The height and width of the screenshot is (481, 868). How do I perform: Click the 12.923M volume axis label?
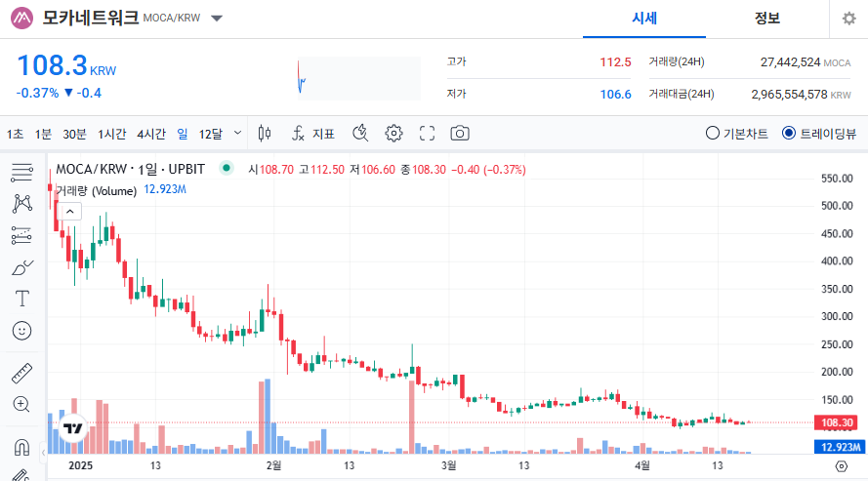pyautogui.click(x=840, y=447)
